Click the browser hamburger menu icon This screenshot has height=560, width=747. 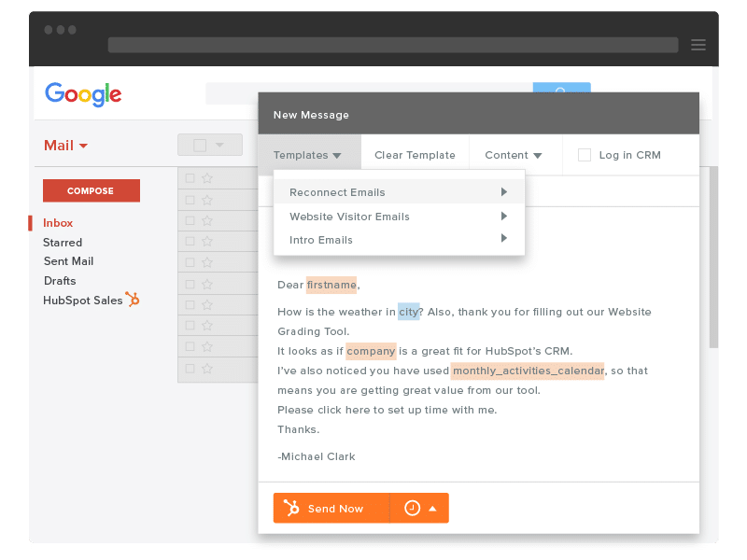point(698,45)
